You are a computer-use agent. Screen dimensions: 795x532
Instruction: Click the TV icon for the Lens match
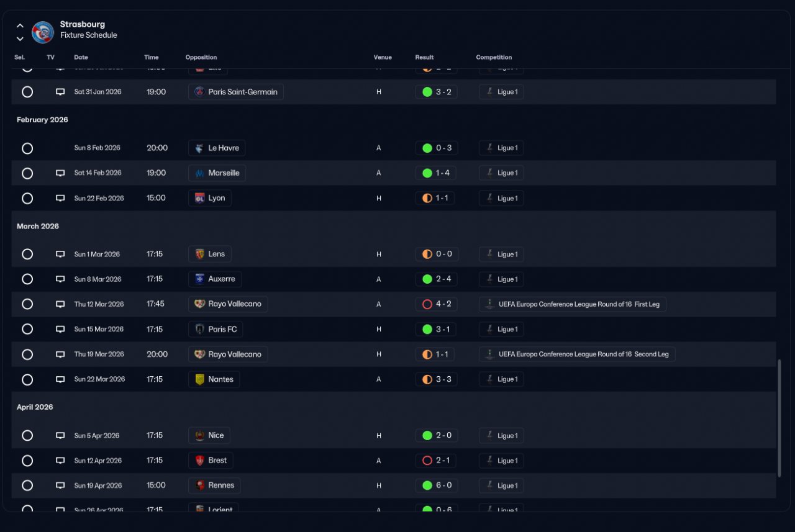coord(60,255)
